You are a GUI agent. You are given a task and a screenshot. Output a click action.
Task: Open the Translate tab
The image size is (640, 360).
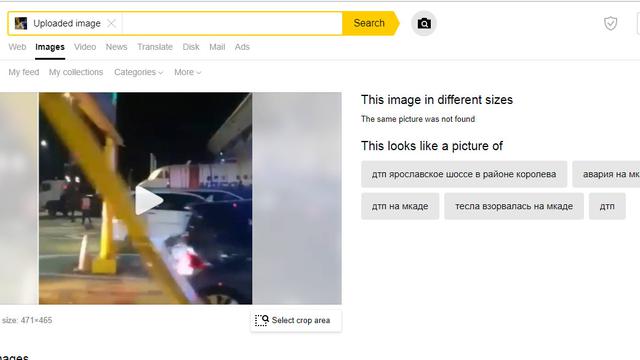point(155,47)
